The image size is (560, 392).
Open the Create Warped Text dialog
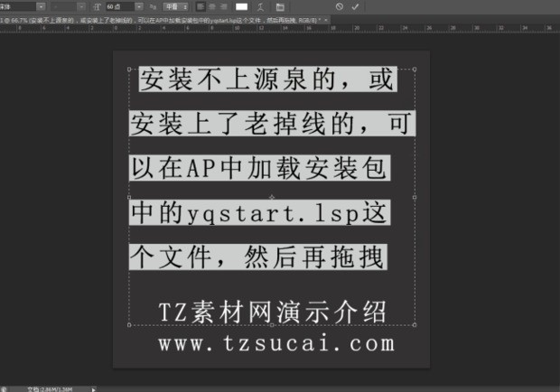pos(260,7)
